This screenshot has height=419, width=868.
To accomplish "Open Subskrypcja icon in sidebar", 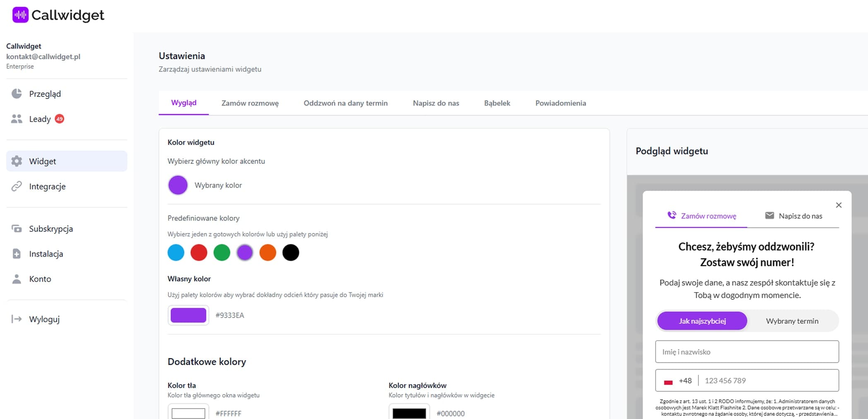I will pos(17,229).
